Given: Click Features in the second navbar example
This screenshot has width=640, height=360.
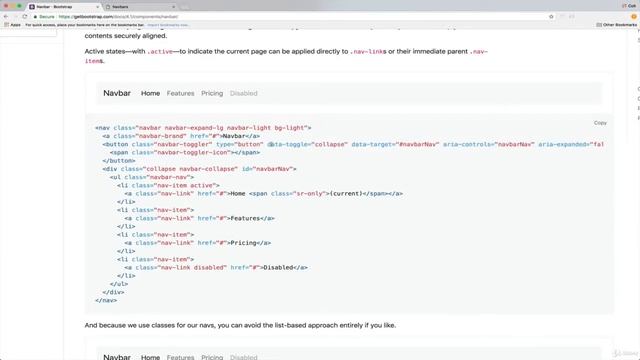Looking at the screenshot, I should coord(180,357).
